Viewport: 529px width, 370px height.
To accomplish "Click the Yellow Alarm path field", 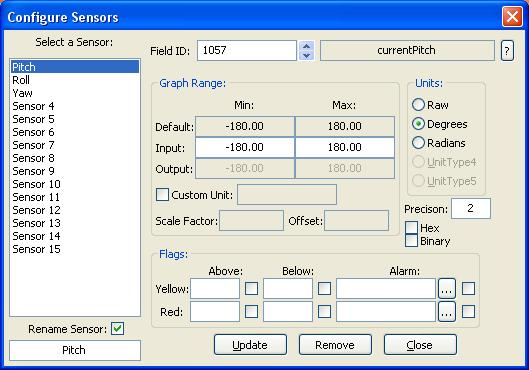I will (386, 288).
